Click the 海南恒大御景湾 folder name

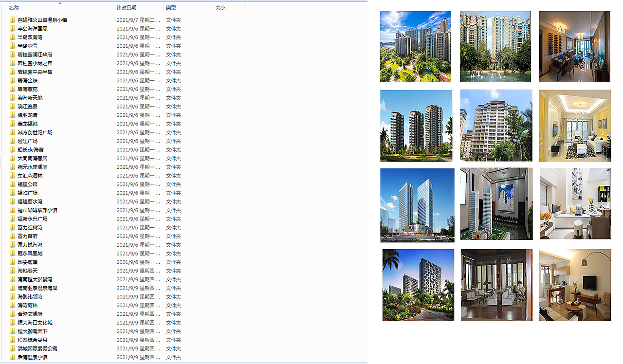[35, 279]
